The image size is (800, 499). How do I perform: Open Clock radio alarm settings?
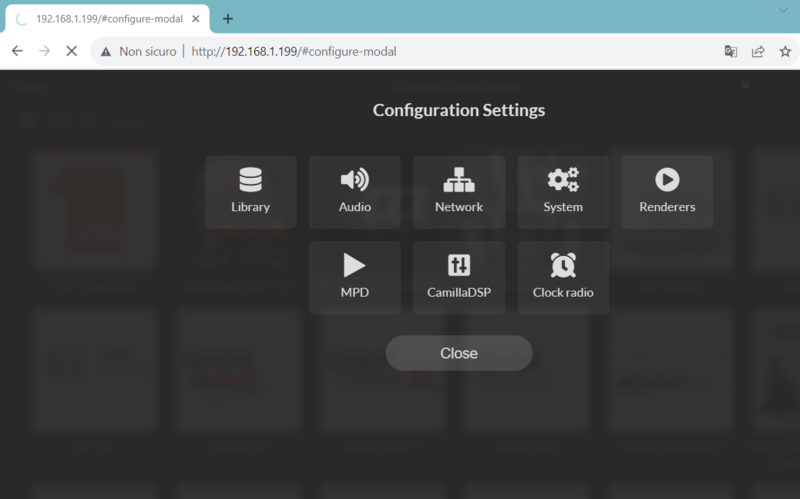[x=563, y=278]
